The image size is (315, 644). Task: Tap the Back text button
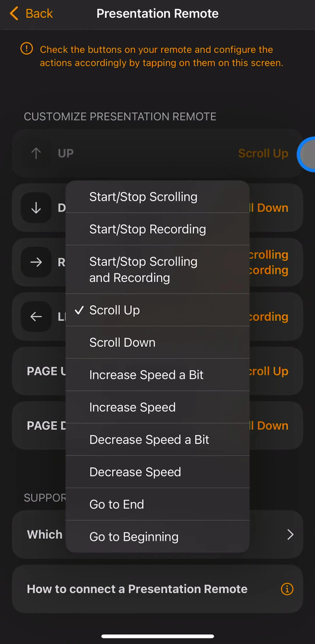pos(39,14)
